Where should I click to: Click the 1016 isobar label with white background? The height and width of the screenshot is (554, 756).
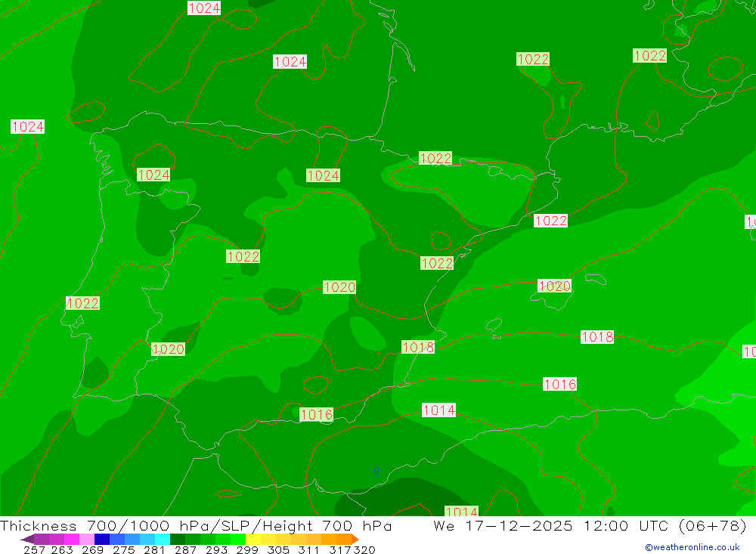[559, 384]
